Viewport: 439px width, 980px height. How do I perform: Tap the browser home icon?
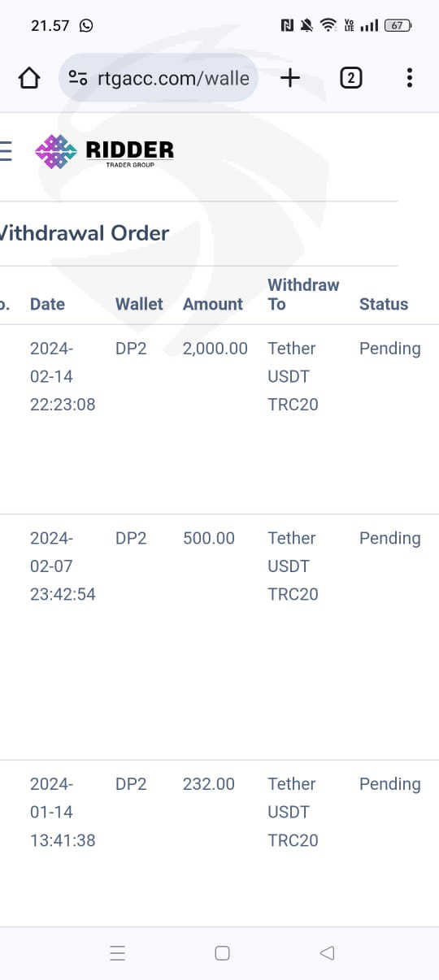coord(29,78)
